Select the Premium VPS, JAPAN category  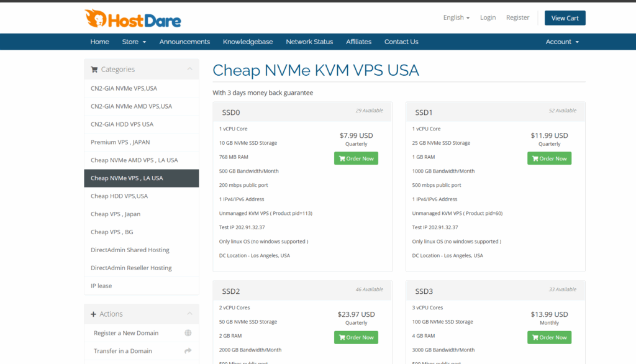[x=142, y=142]
